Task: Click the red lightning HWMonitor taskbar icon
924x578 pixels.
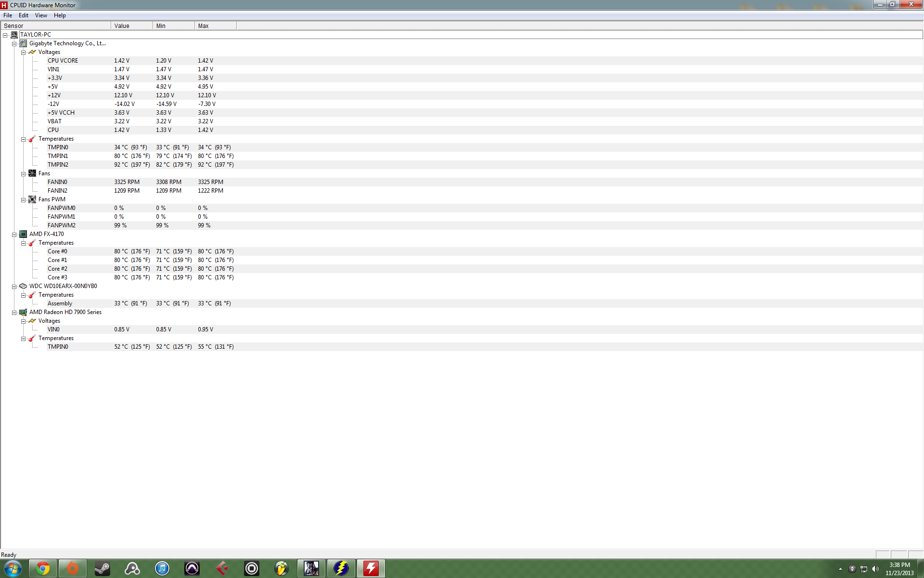Action: point(371,569)
